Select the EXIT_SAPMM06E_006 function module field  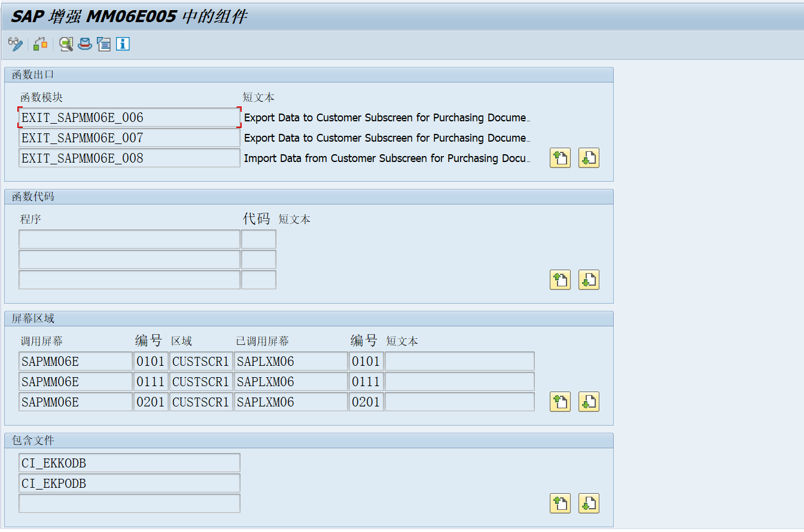(x=129, y=117)
